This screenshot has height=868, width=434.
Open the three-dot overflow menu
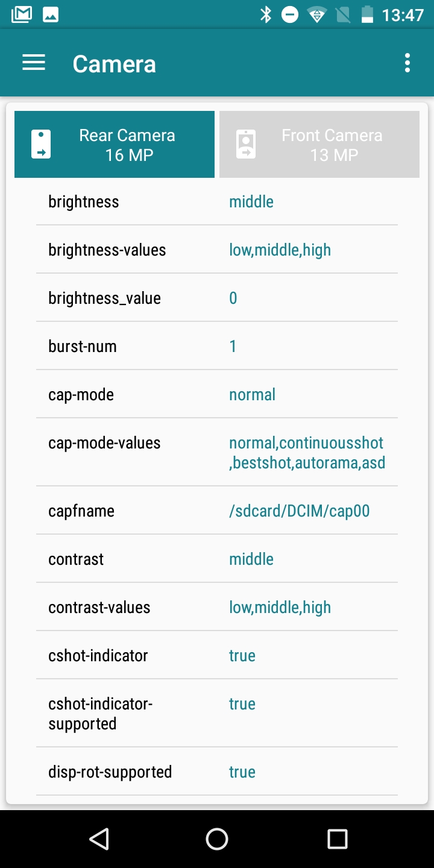pos(407,63)
